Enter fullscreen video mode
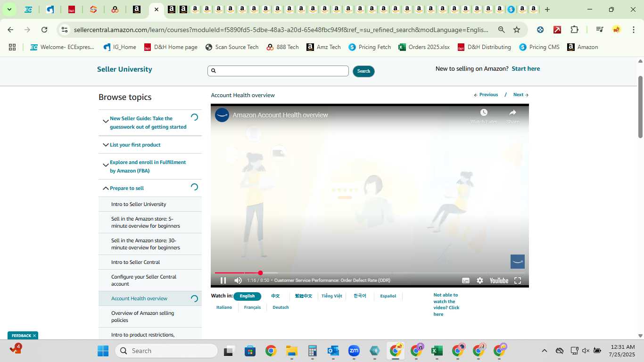Viewport: 644px width, 362px height. click(x=518, y=280)
